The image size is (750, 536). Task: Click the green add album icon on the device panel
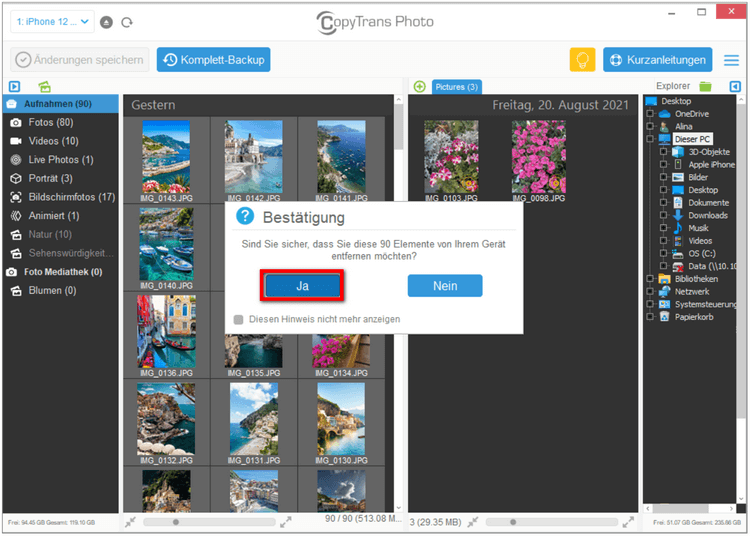tap(45, 87)
